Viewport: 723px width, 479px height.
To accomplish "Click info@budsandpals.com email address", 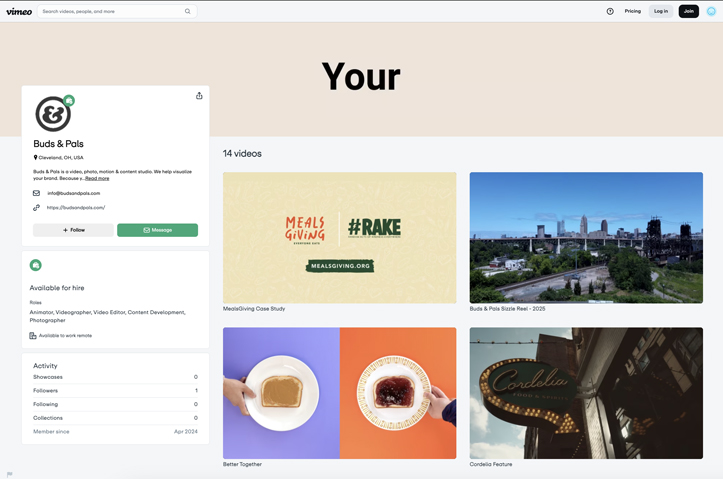I will (x=74, y=193).
